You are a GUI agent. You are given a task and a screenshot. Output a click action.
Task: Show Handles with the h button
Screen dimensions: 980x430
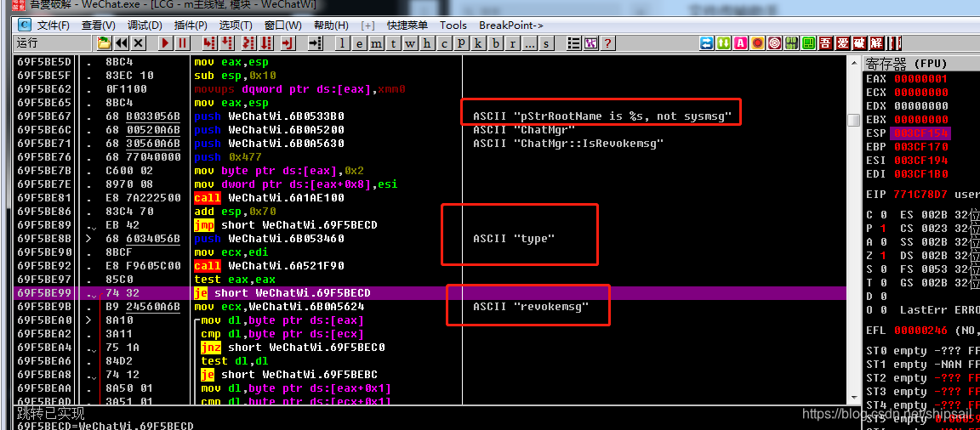pos(427,43)
